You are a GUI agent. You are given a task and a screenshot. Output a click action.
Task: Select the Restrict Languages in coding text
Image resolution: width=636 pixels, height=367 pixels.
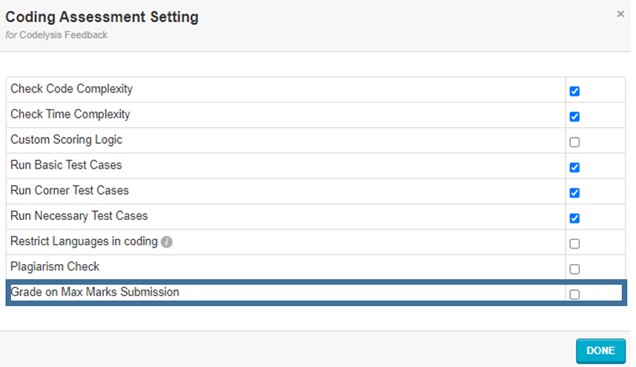pyautogui.click(x=84, y=241)
